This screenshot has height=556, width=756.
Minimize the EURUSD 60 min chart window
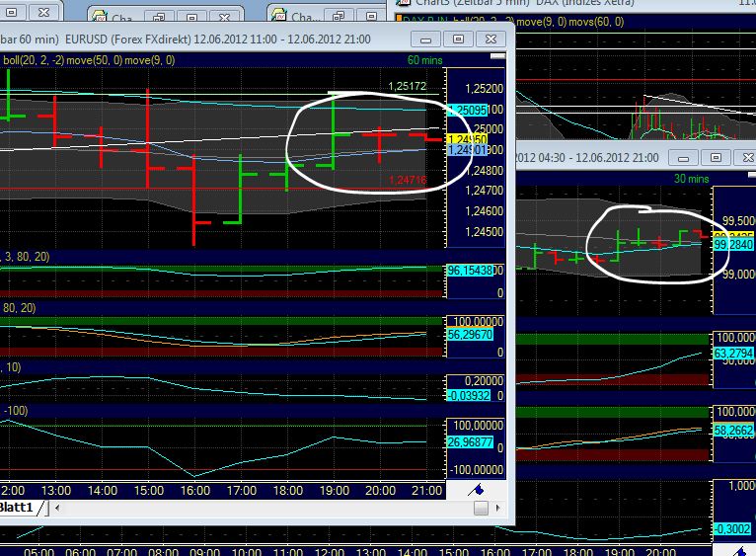[x=425, y=40]
